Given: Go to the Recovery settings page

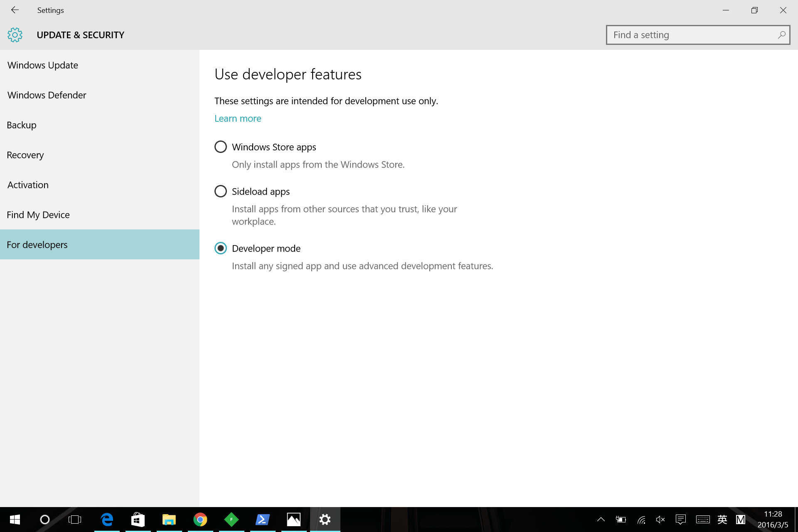Looking at the screenshot, I should pyautogui.click(x=25, y=155).
